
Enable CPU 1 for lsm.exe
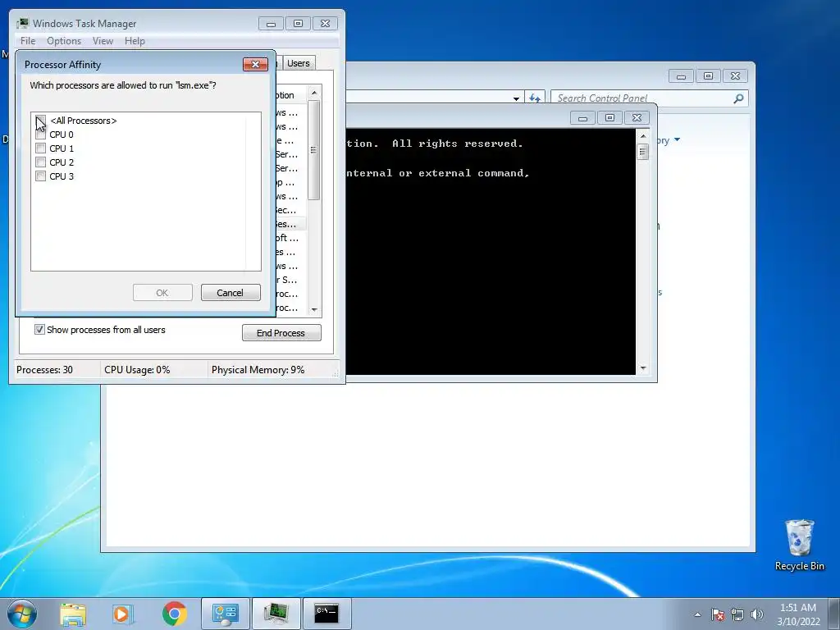pos(40,148)
